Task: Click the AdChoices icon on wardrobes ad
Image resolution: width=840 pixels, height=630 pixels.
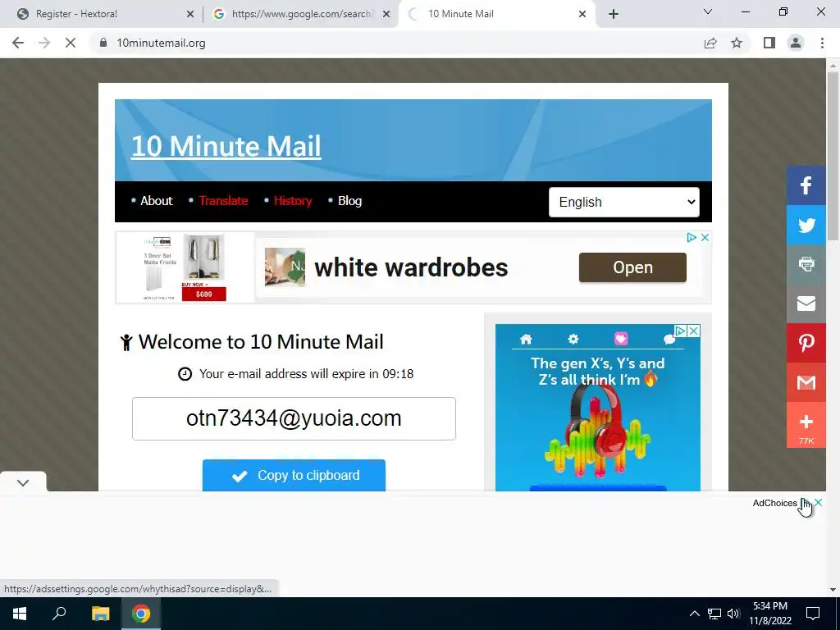Action: point(692,237)
